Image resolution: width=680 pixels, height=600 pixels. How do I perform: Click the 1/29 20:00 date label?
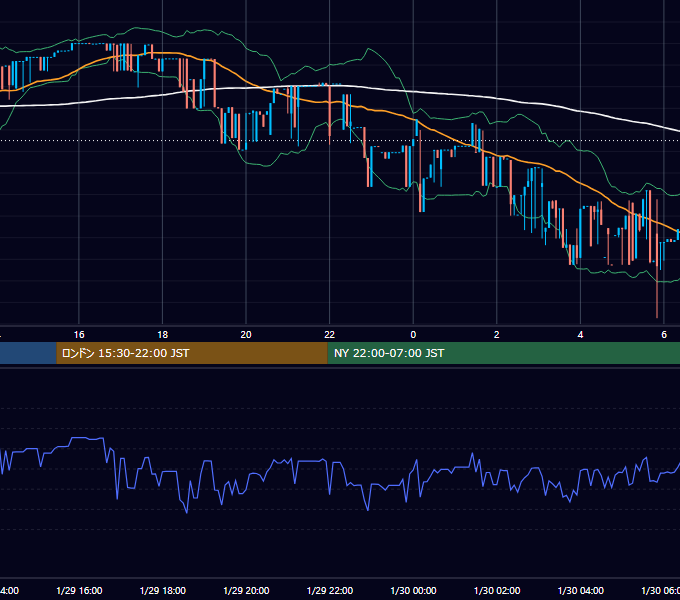(246, 590)
